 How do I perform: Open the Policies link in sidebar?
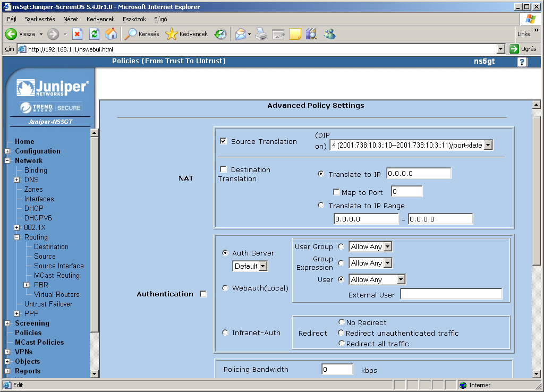pyautogui.click(x=28, y=333)
